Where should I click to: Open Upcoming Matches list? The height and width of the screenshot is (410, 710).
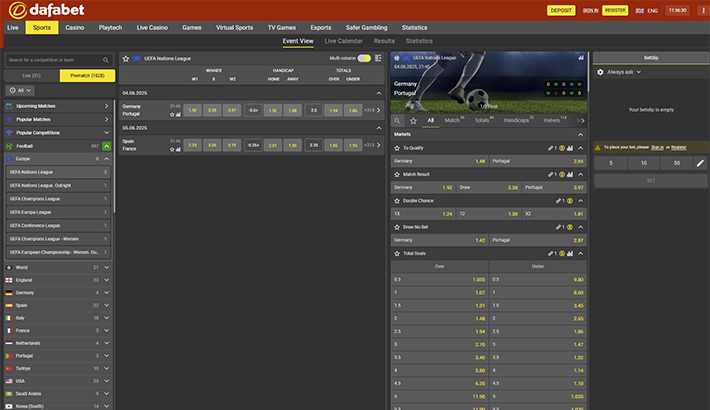click(x=59, y=106)
